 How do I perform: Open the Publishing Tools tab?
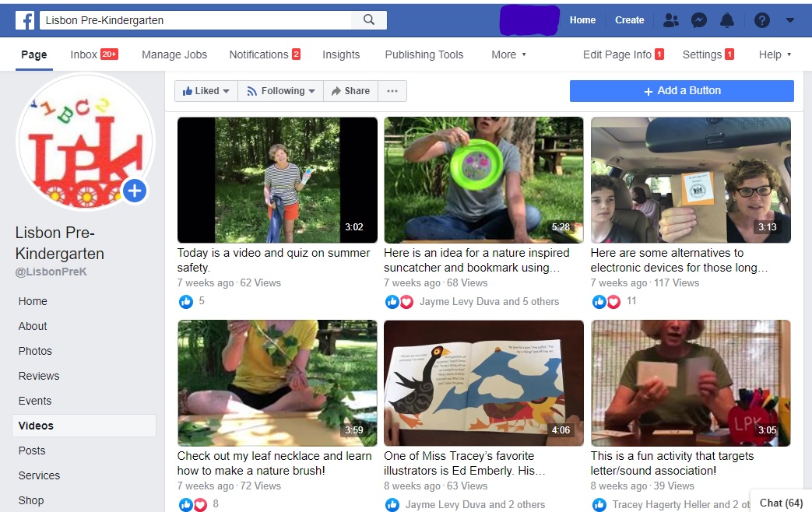424,54
